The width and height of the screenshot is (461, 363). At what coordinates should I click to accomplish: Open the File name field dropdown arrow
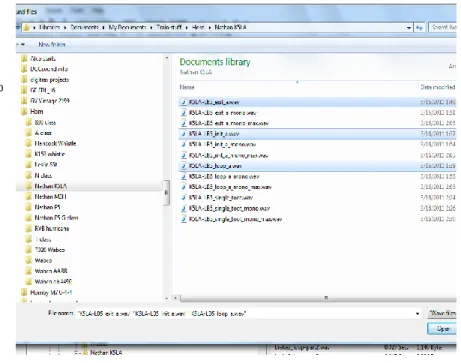click(417, 314)
